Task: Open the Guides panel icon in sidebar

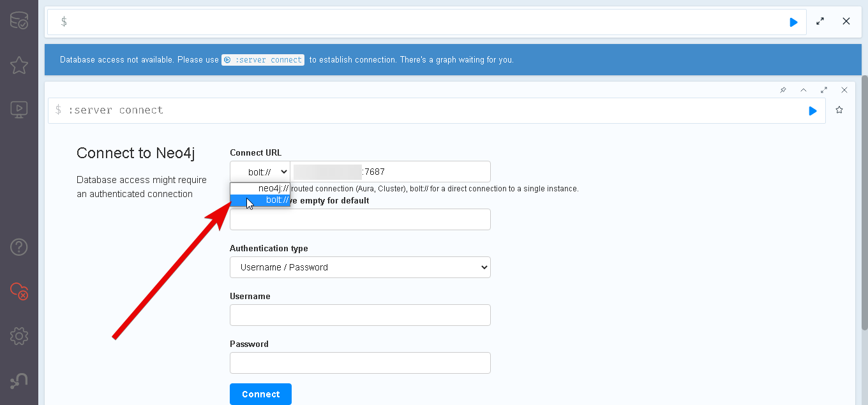Action: [19, 110]
